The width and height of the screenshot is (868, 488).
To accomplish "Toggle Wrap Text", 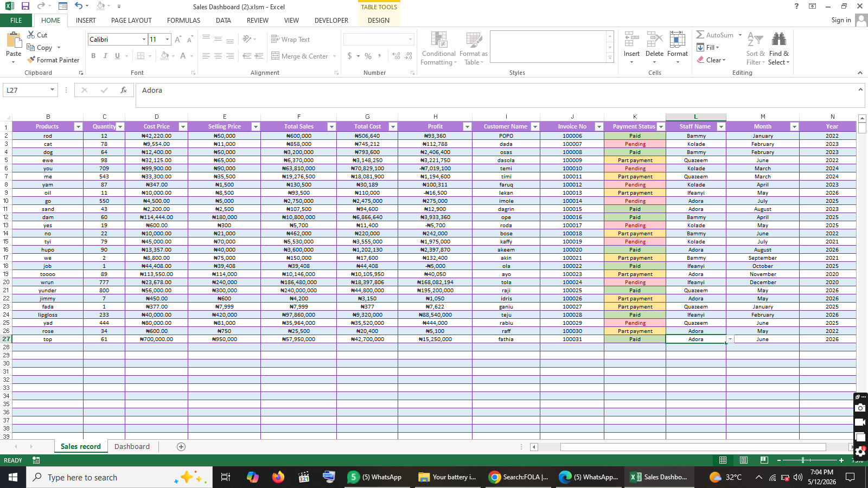I will 290,39.
